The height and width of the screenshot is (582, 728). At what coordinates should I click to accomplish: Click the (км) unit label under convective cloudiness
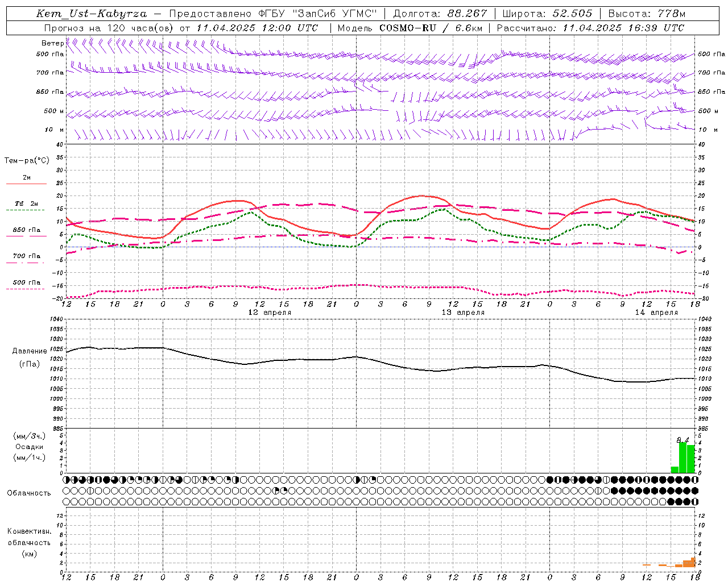click(x=29, y=554)
